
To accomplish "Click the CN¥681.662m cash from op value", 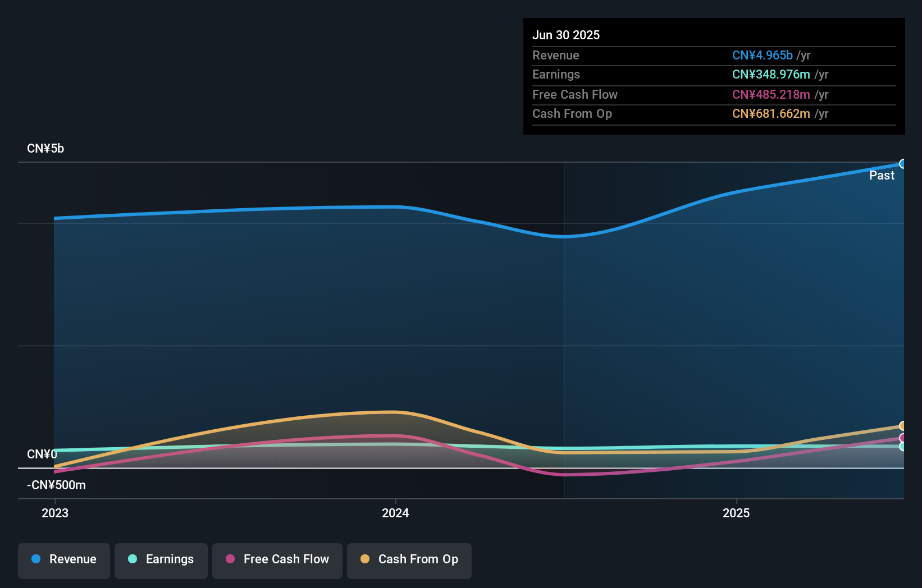I will (771, 113).
